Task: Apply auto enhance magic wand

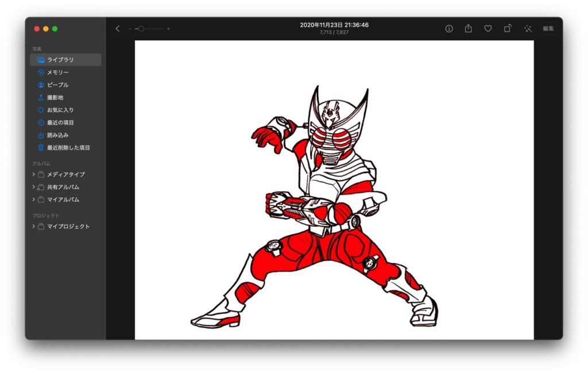Action: [528, 29]
